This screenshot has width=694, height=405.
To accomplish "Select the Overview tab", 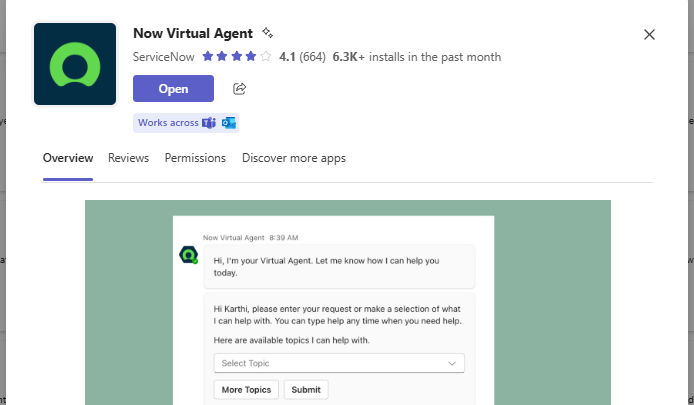I will (x=68, y=158).
